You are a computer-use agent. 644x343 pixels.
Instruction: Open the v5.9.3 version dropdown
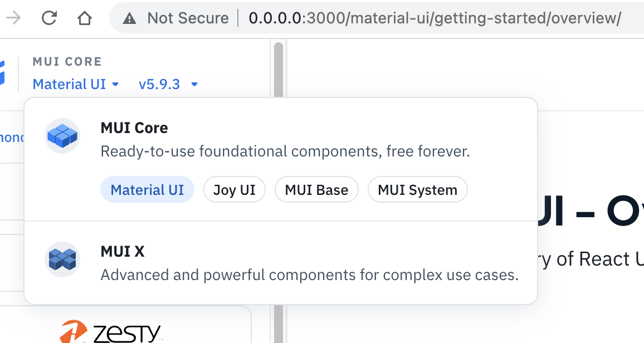[x=168, y=84]
